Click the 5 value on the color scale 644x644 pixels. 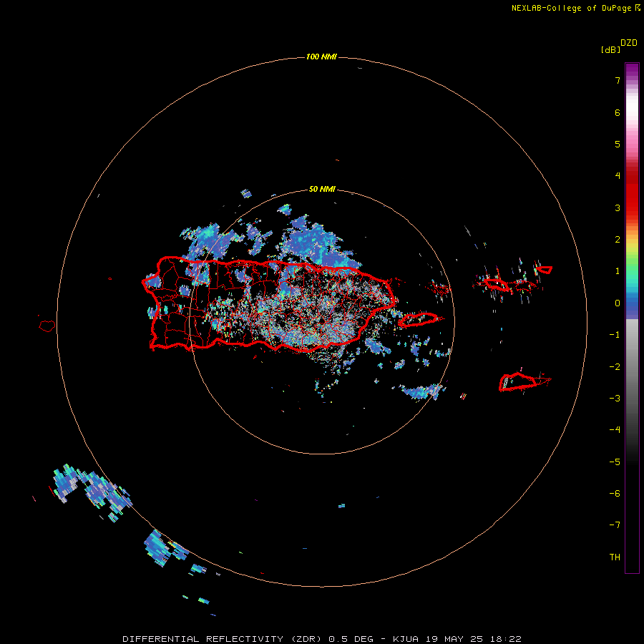point(618,144)
